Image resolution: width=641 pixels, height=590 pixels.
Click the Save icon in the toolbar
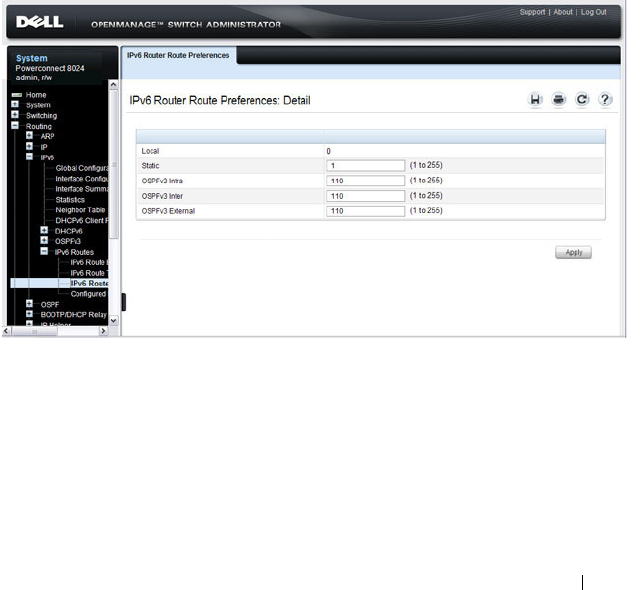(x=535, y=99)
